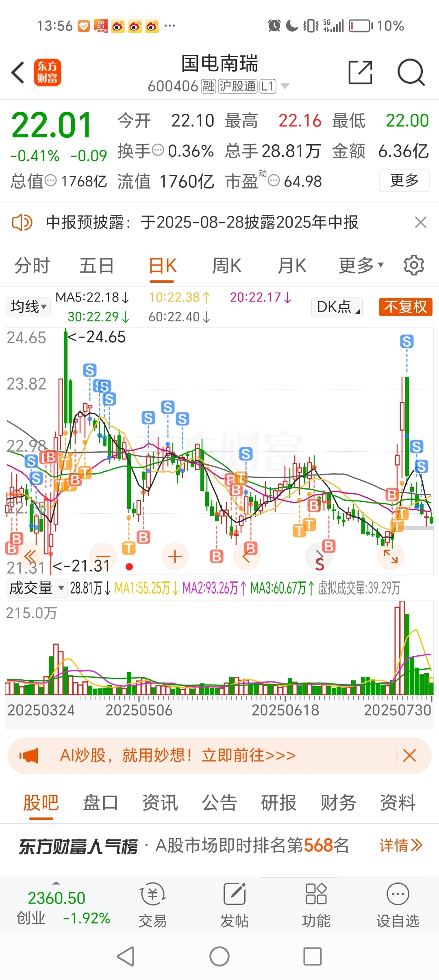Tap MA5:22.18 moving average value
This screenshot has width=439, height=980.
point(92,297)
